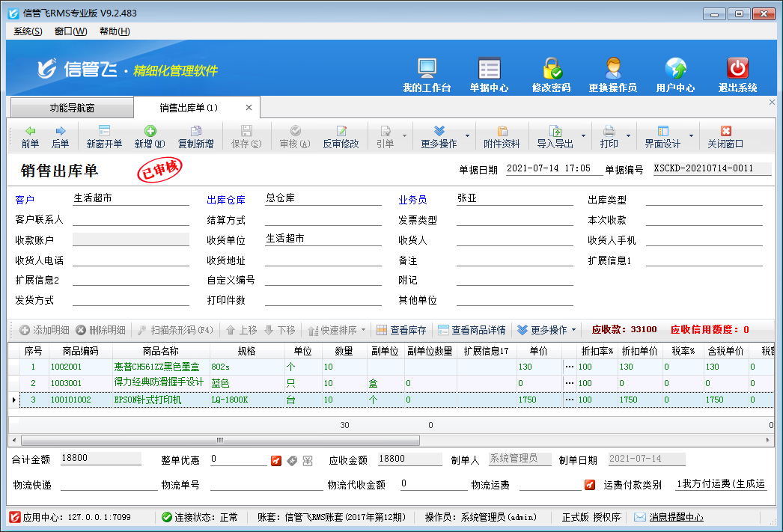This screenshot has width=783, height=532.
Task: Expand 界面设计 dropdown arrow
Action: point(691,137)
